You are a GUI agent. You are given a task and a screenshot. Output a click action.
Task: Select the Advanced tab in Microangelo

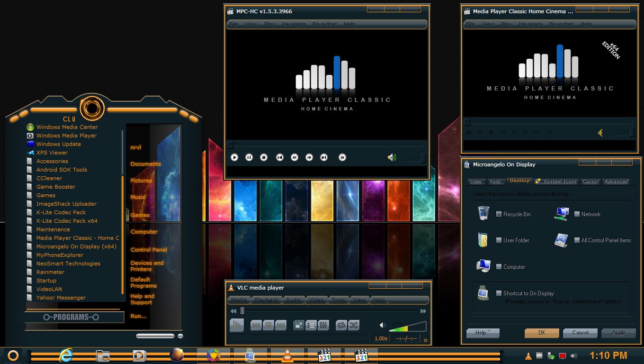coord(616,181)
